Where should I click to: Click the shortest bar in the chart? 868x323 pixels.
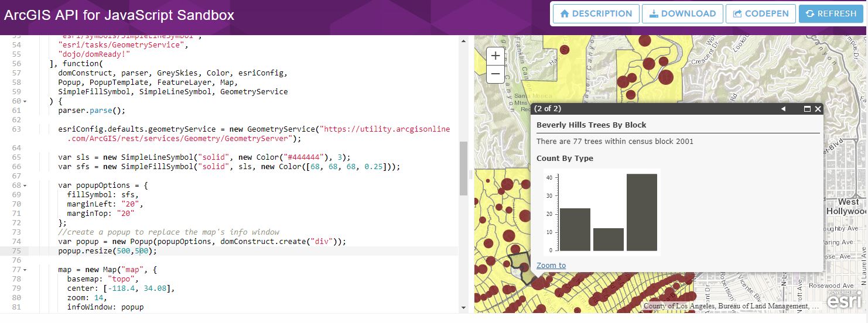click(608, 239)
